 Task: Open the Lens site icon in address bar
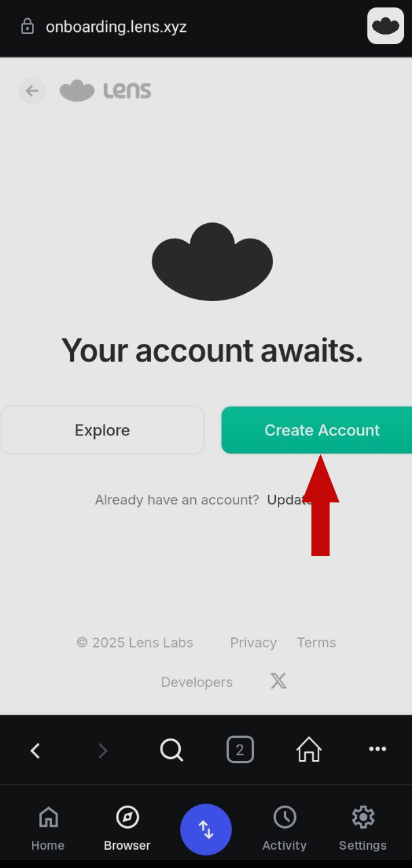point(386,26)
